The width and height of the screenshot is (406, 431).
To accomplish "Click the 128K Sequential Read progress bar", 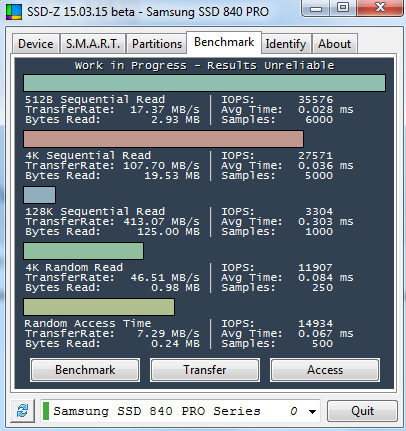I will [x=39, y=195].
